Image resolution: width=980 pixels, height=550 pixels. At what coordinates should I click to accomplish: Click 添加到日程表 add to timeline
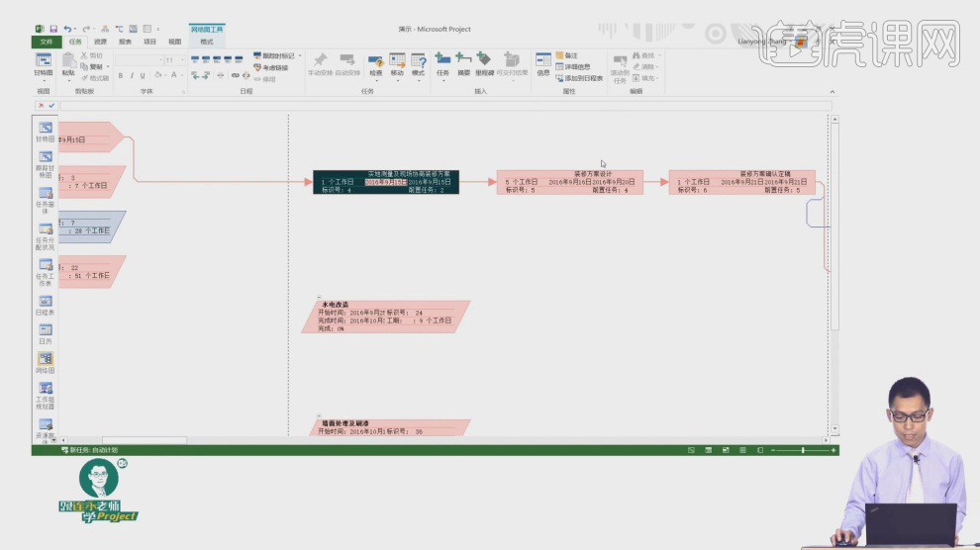click(x=579, y=78)
